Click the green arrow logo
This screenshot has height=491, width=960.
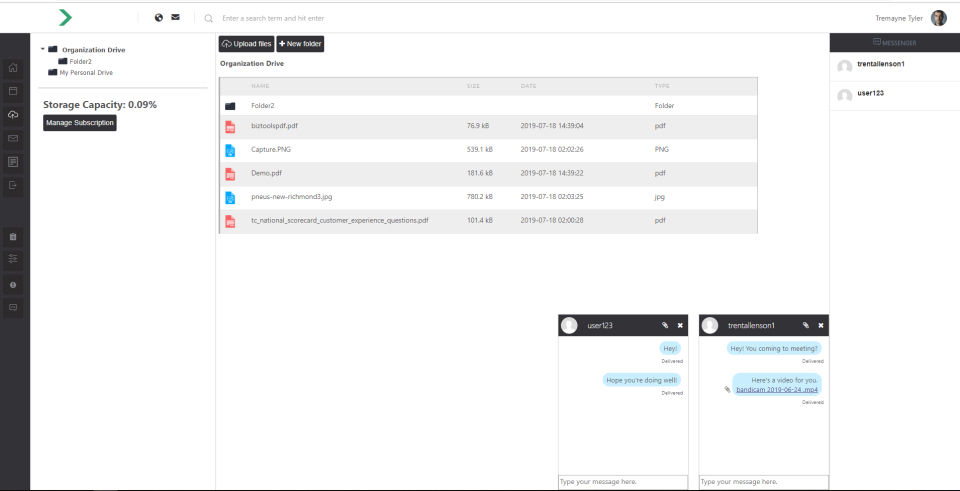[x=65, y=18]
